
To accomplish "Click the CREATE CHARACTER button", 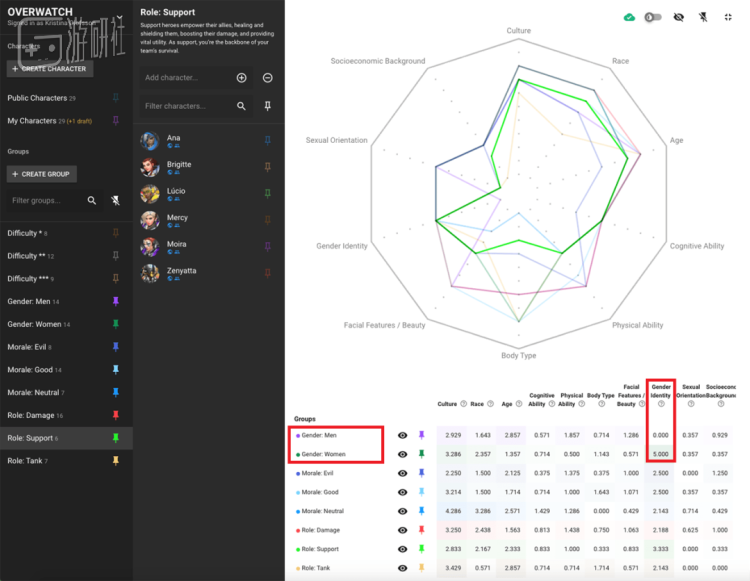I will point(50,68).
